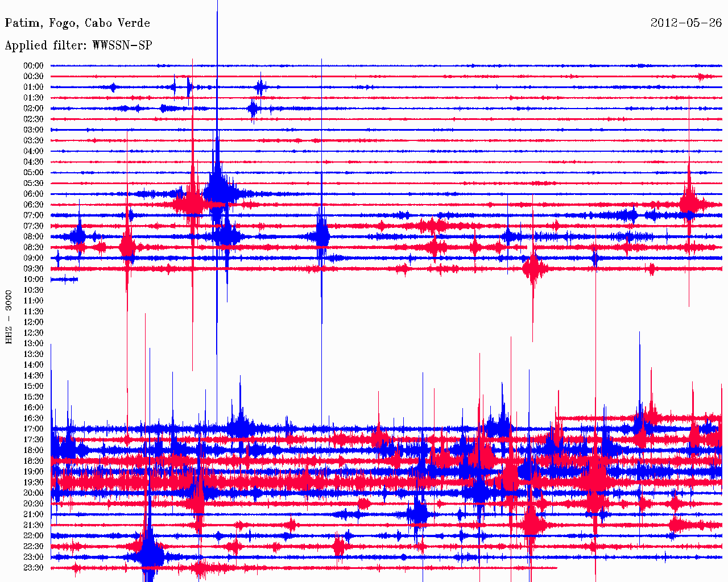Viewport: 728px width, 582px height.
Task: Select the 07:30 time label
Action: 34,226
